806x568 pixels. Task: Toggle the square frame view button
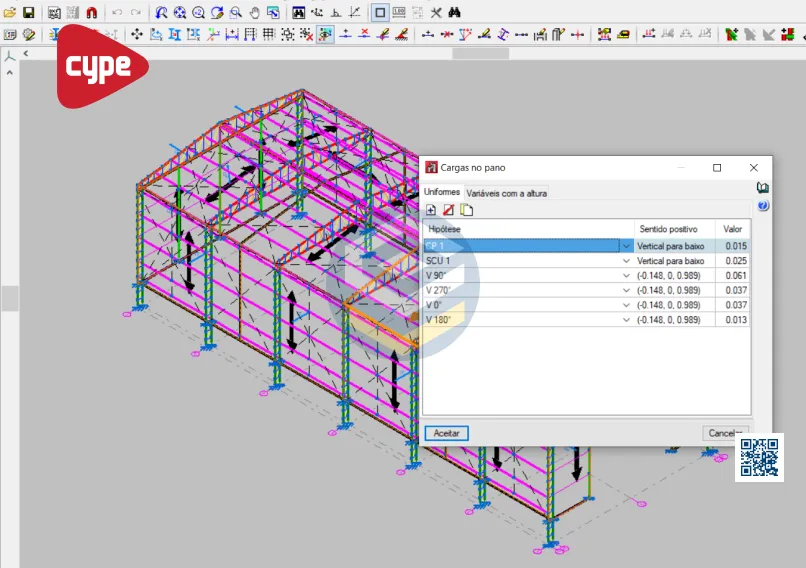point(380,13)
